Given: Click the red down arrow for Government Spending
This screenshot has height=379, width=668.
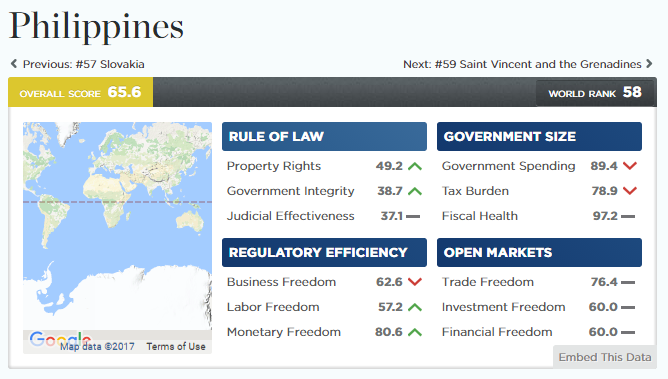Looking at the screenshot, I should point(630,166).
